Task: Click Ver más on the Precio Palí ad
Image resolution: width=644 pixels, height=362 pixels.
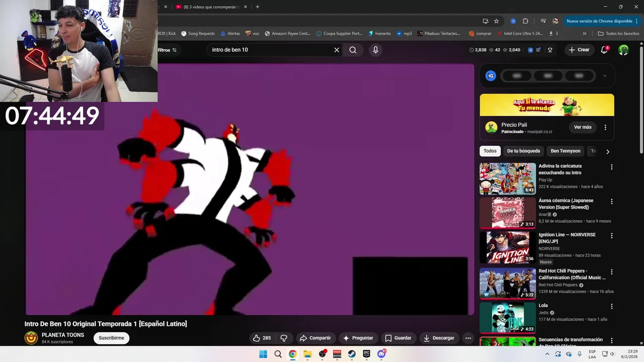Action: (583, 127)
